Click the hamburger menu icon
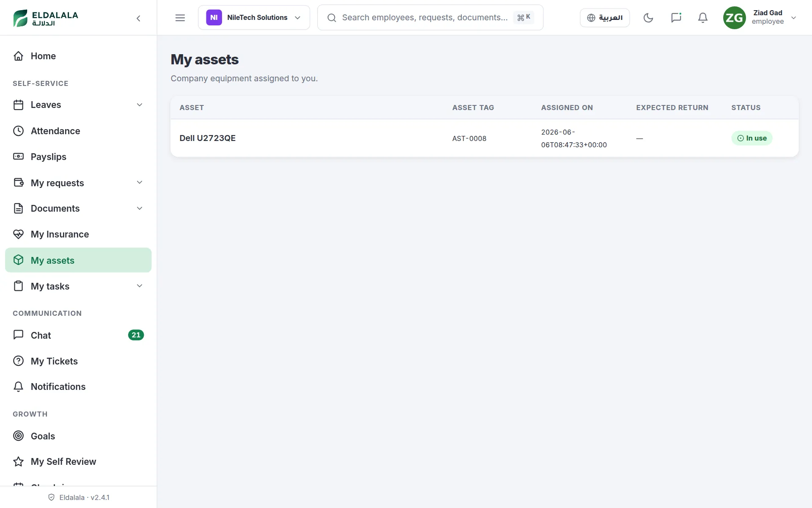 click(180, 18)
